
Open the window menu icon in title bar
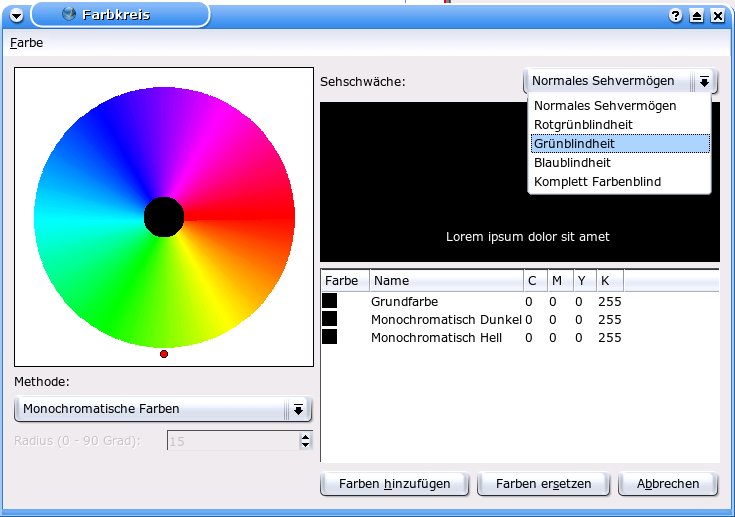pos(15,15)
